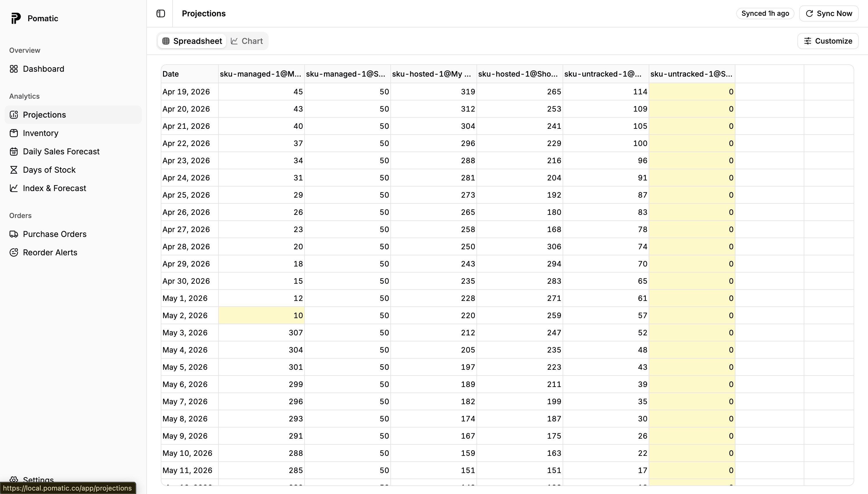Select the 163 cell in May 10 row
Screen dimensions: 868x494
coord(520,453)
